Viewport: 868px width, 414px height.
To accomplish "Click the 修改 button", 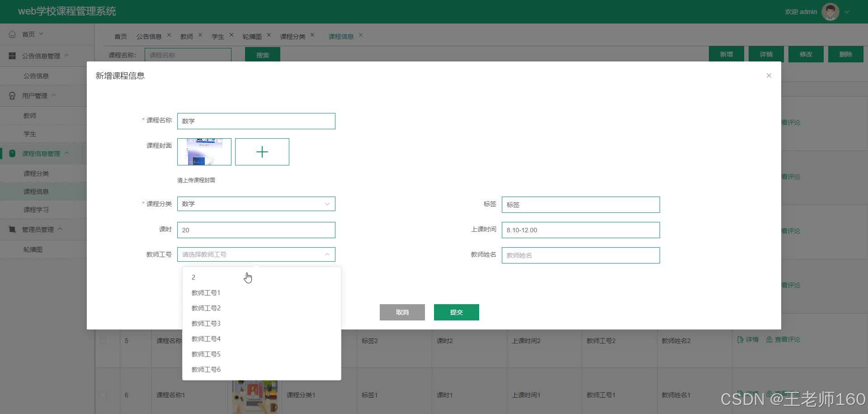I will [x=806, y=54].
